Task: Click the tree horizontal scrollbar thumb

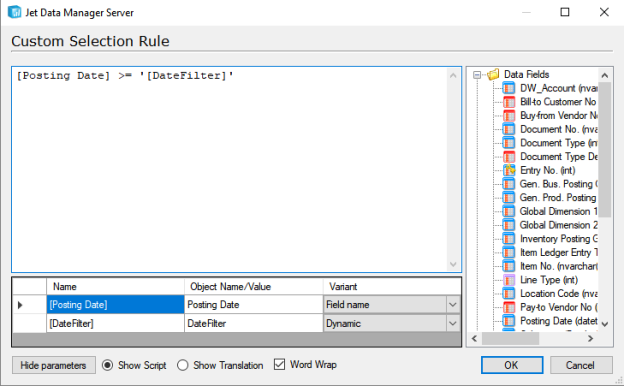Action: point(511,339)
